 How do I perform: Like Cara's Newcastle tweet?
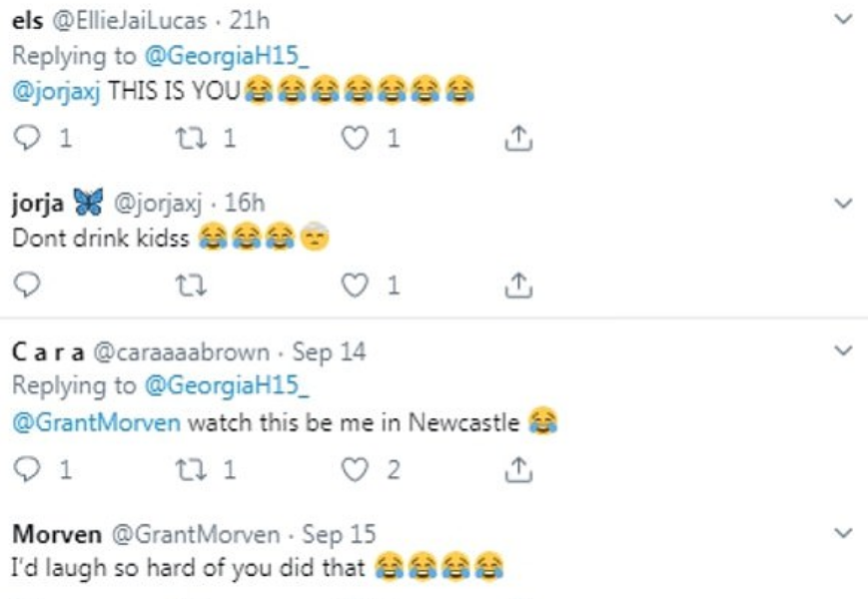(355, 469)
